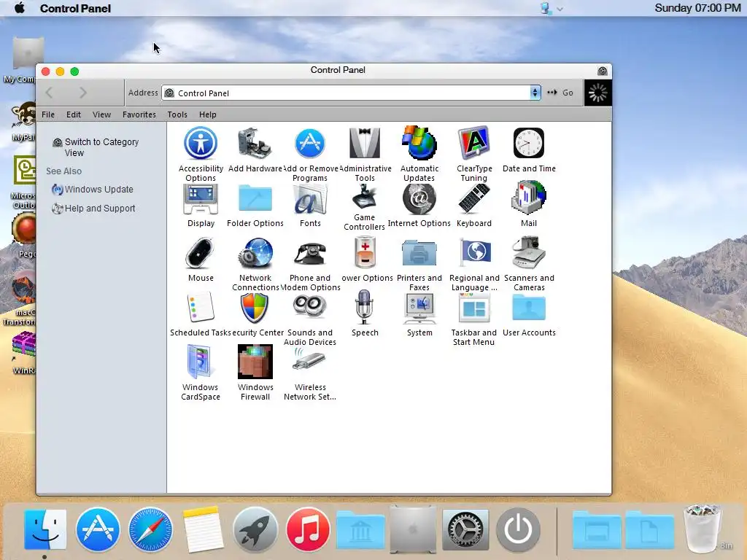Image resolution: width=747 pixels, height=560 pixels.
Task: Open the Apple menu
Action: tap(20, 8)
